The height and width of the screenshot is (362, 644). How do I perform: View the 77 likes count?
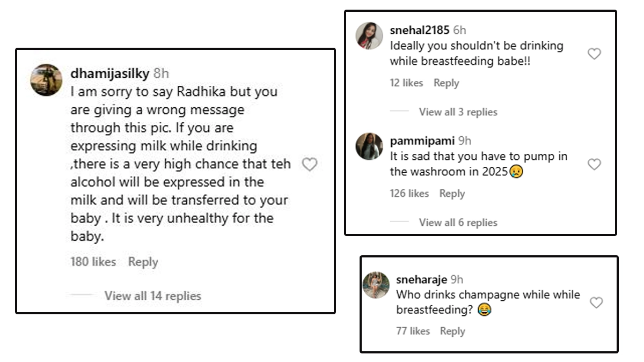click(x=413, y=331)
